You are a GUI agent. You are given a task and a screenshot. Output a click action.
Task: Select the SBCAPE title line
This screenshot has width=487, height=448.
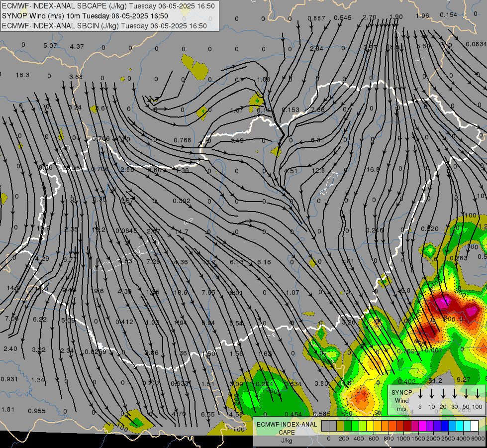click(108, 6)
